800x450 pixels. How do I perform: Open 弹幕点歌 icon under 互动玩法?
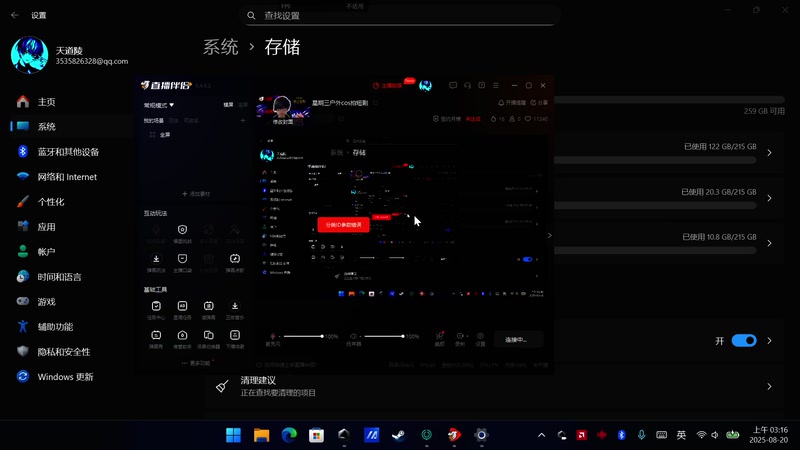click(235, 259)
